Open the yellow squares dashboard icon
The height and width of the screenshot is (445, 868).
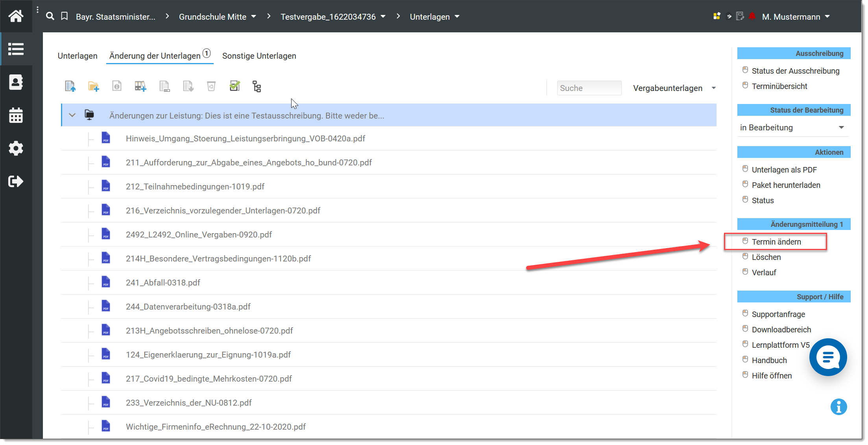coord(717,16)
